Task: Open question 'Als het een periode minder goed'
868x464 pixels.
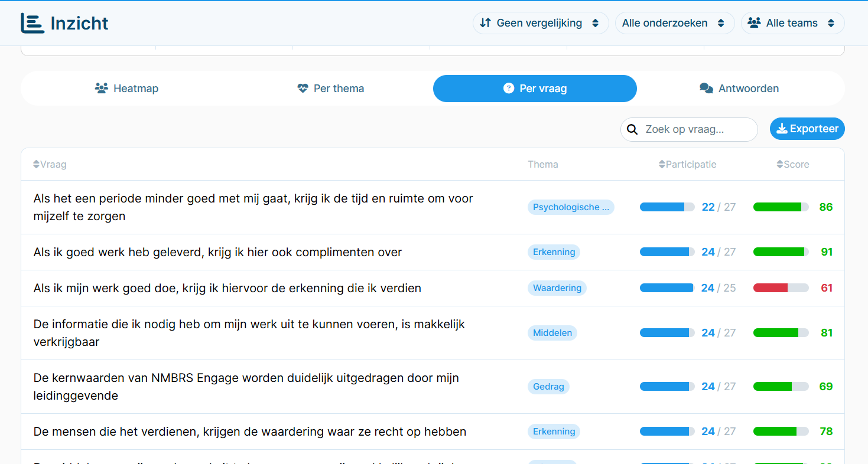Action: click(253, 207)
